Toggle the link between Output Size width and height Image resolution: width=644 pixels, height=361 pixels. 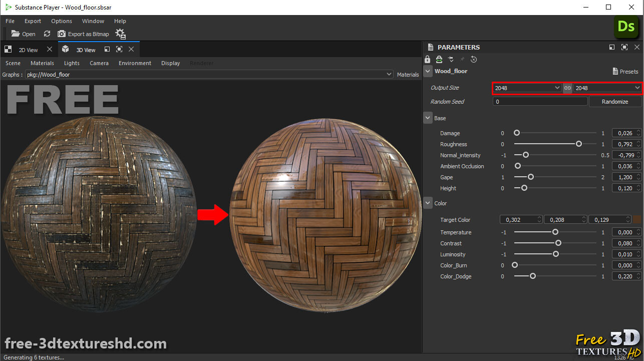567,88
